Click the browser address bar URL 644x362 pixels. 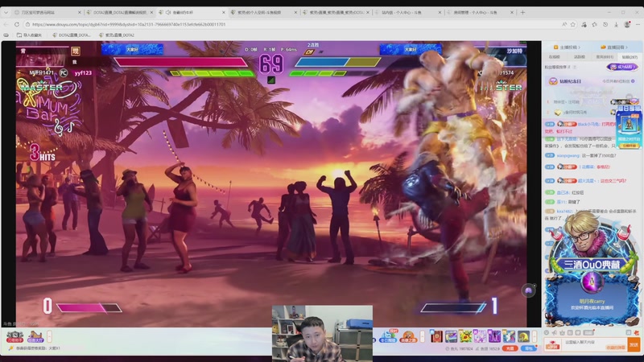(x=129, y=24)
